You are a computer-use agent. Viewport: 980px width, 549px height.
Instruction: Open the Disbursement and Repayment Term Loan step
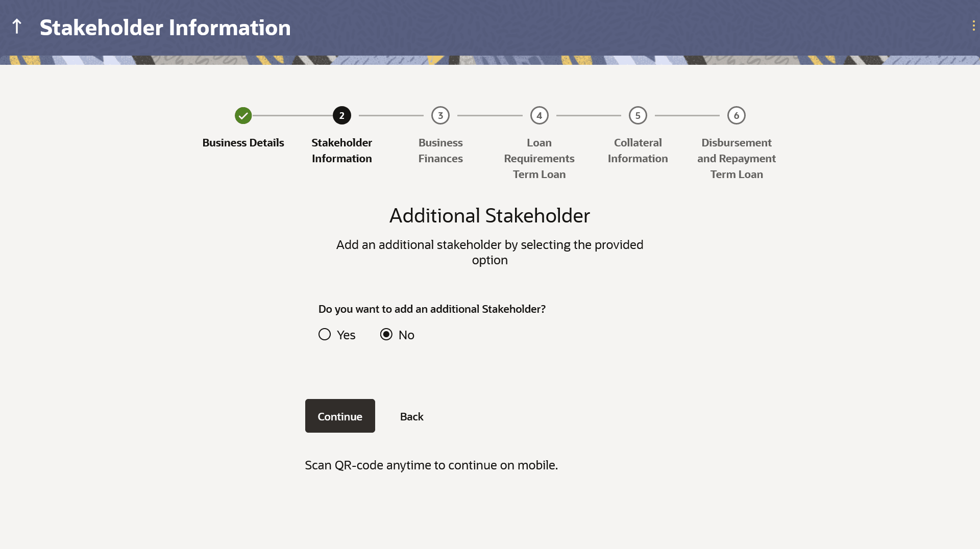736,158
